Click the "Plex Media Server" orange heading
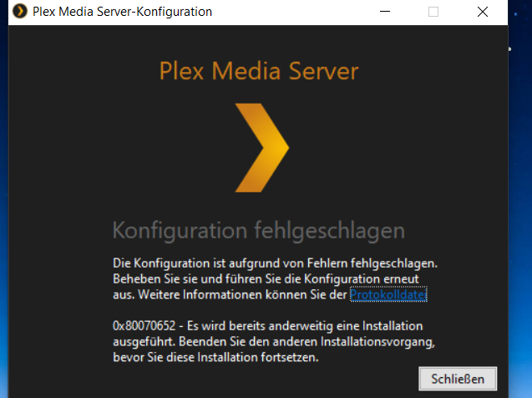This screenshot has width=532, height=398. [259, 71]
